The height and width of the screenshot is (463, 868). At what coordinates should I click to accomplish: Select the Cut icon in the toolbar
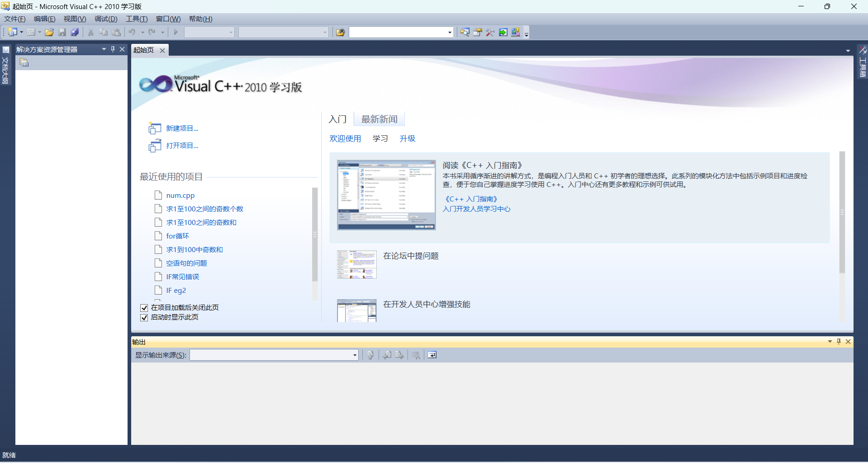[x=90, y=32]
